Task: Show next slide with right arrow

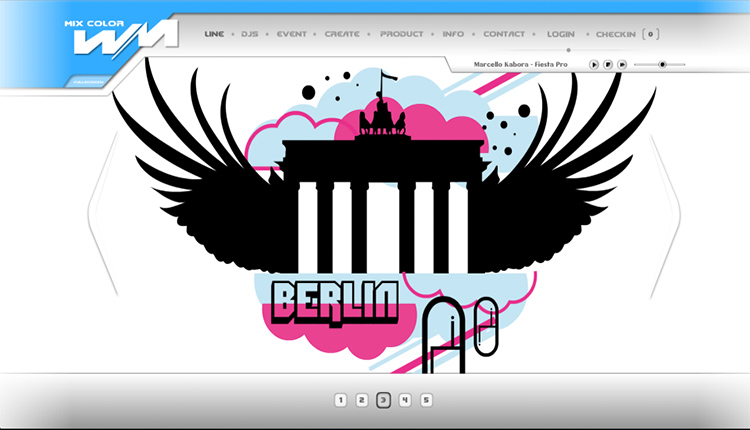Action: [665, 216]
